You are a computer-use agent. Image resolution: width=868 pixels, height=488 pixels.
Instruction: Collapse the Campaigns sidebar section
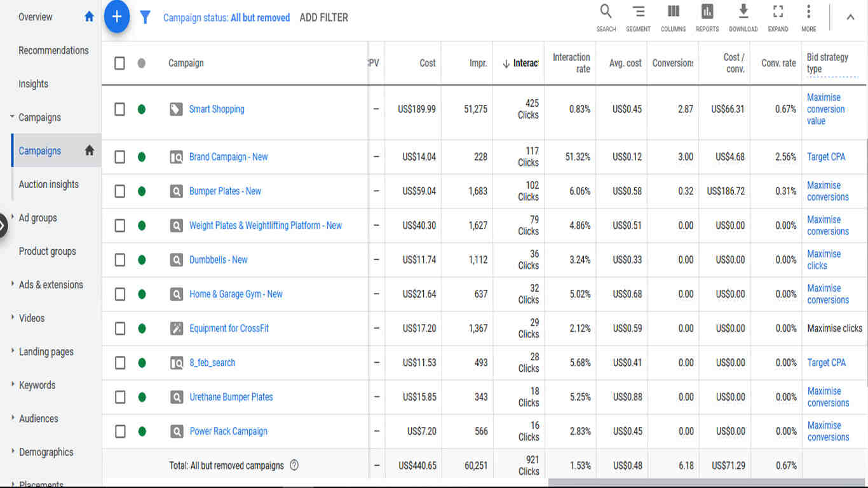click(12, 117)
